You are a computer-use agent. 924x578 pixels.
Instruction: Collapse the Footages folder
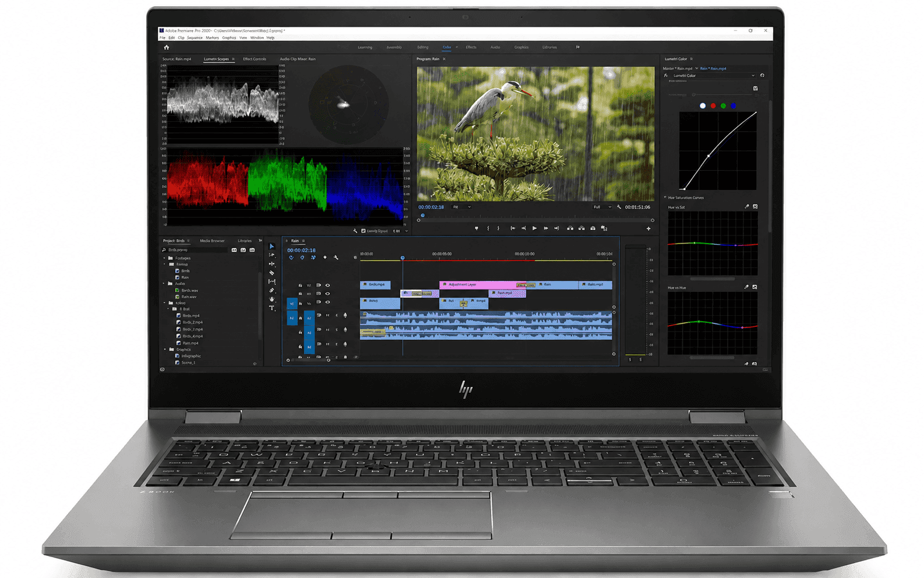[x=164, y=258]
